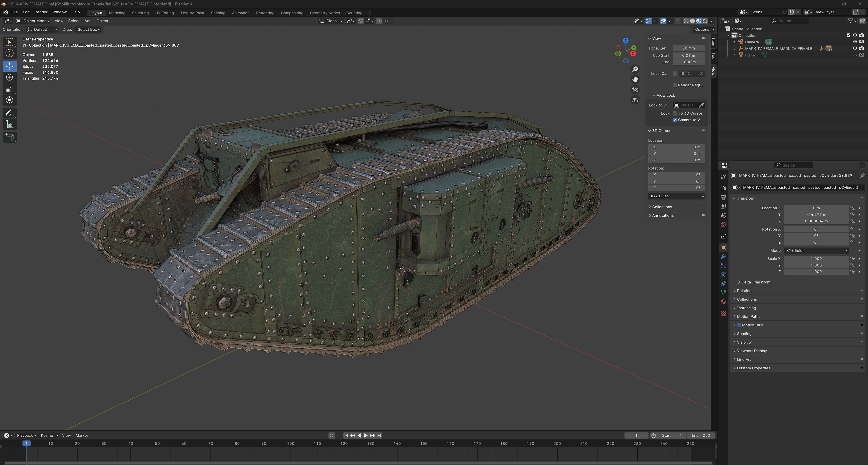This screenshot has width=868, height=465.
Task: Expand the Camera item in outliner
Action: pyautogui.click(x=735, y=42)
